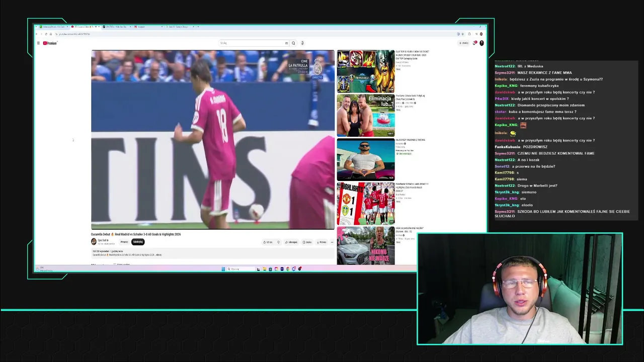Open the Epic Saif channel name link
This screenshot has width=644, height=362.
(102, 240)
